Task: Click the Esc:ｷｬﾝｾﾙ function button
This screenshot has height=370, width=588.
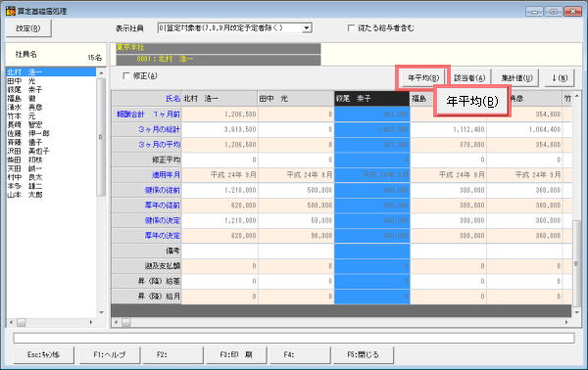Action: (x=43, y=354)
